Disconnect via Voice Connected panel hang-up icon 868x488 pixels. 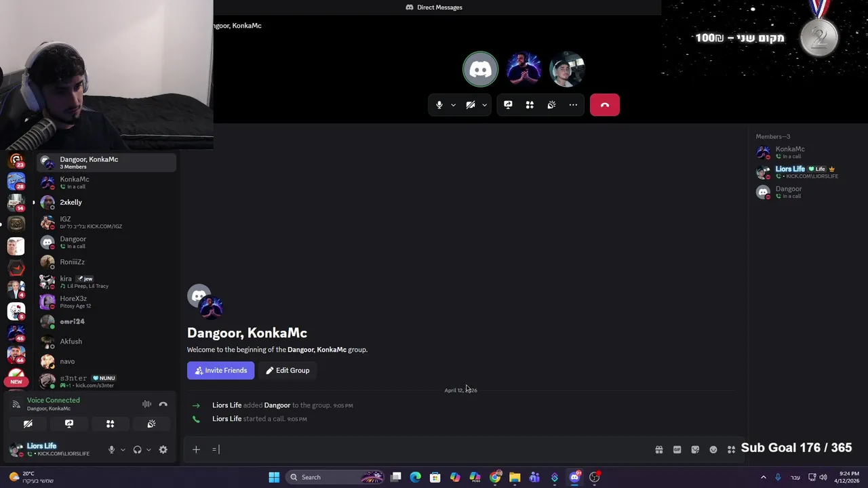[163, 404]
